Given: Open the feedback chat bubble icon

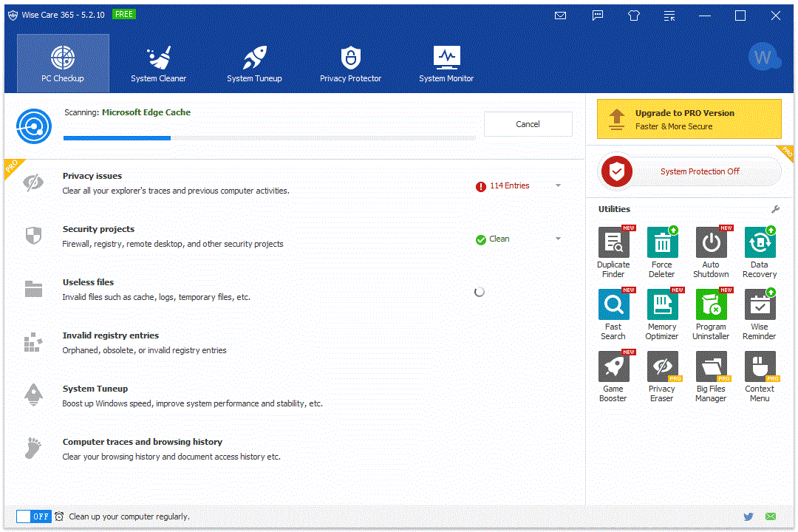Looking at the screenshot, I should [x=598, y=16].
